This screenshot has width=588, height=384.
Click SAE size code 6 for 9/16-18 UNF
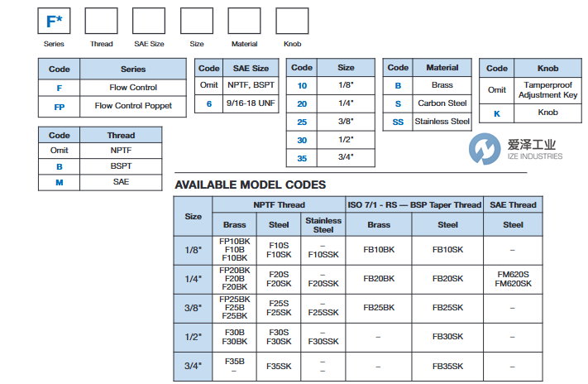(208, 104)
